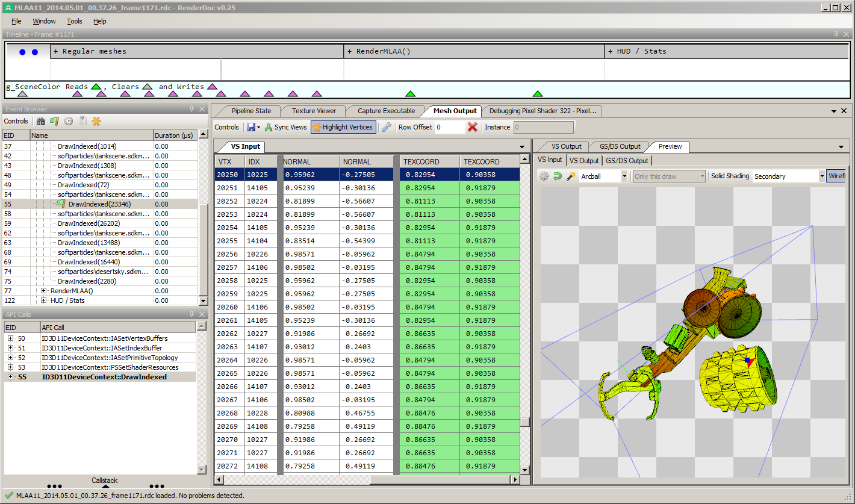Expand the RenderMLAA() event tree node

pyautogui.click(x=43, y=291)
